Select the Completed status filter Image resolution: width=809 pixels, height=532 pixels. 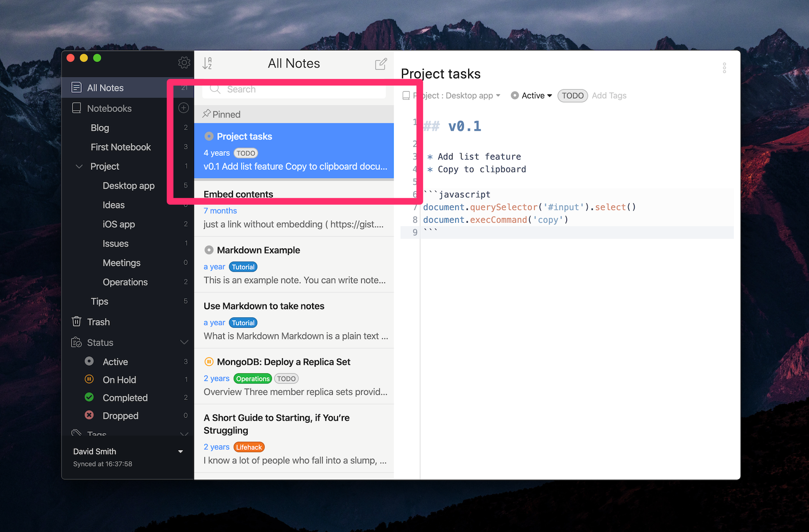point(125,398)
